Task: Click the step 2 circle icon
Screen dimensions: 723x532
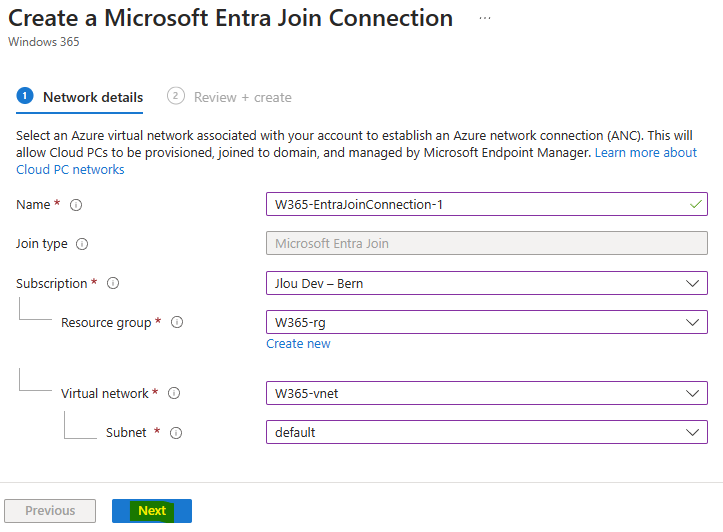Action: click(x=176, y=96)
